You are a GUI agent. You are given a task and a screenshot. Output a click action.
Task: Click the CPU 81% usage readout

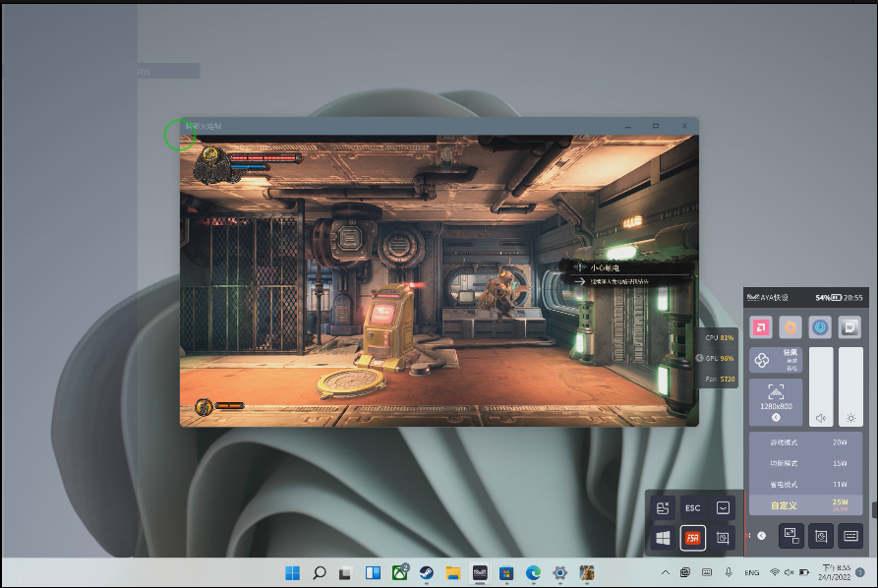coord(720,337)
